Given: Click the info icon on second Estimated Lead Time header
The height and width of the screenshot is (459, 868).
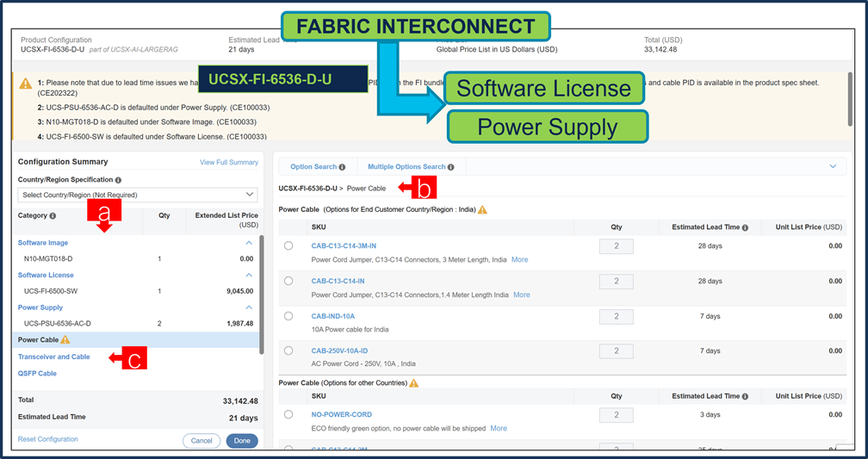Looking at the screenshot, I should pyautogui.click(x=745, y=396).
